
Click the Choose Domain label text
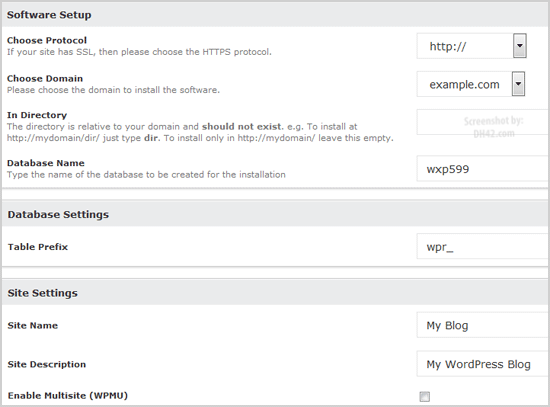[45, 78]
